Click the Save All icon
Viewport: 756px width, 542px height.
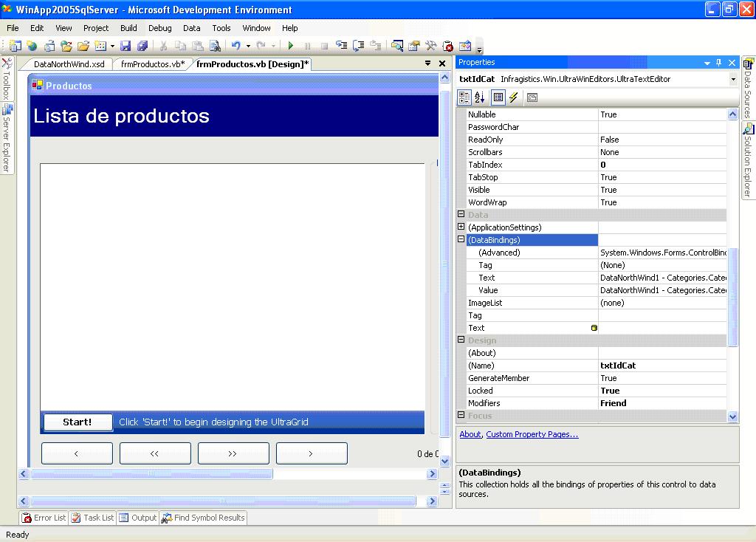pyautogui.click(x=142, y=46)
